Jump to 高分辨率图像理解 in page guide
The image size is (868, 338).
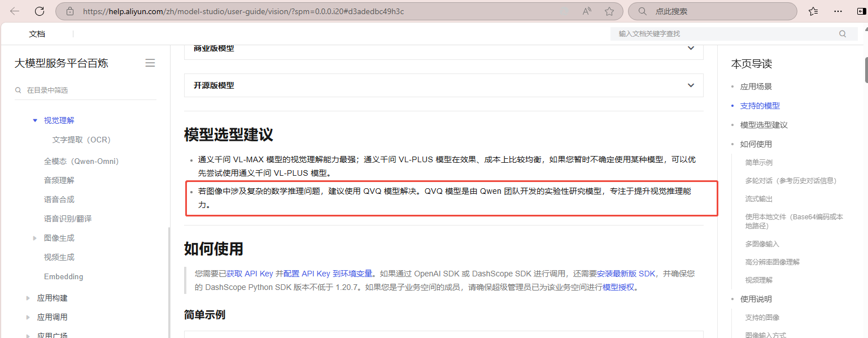click(773, 262)
